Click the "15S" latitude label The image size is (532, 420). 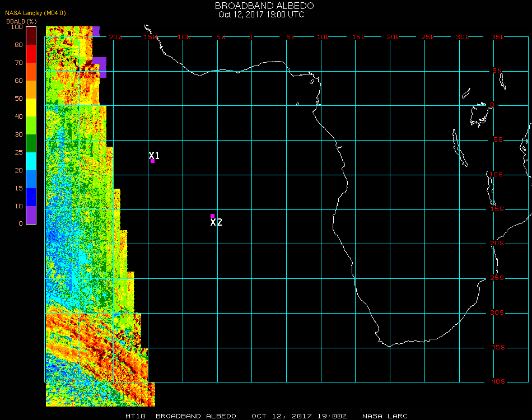coord(497,209)
